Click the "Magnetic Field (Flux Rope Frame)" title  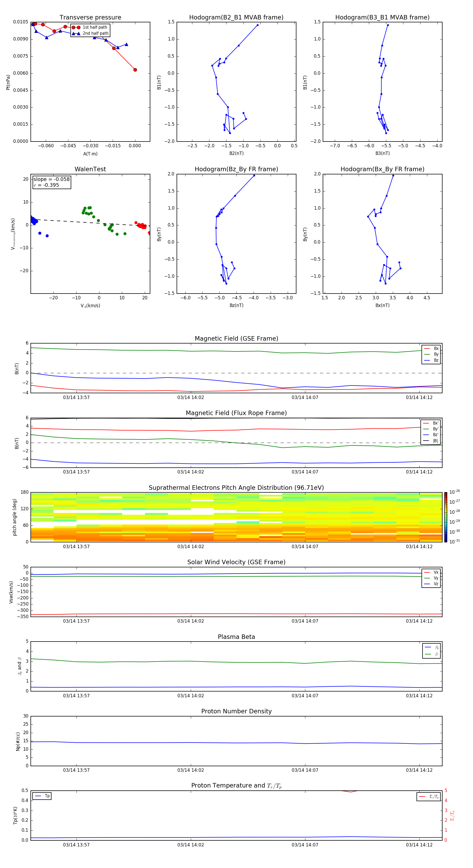tap(236, 413)
